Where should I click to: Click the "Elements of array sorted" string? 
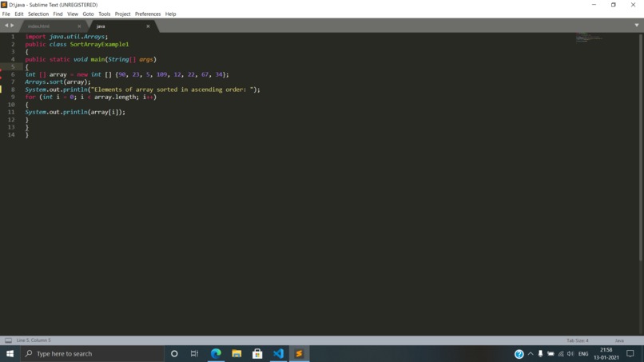point(173,90)
